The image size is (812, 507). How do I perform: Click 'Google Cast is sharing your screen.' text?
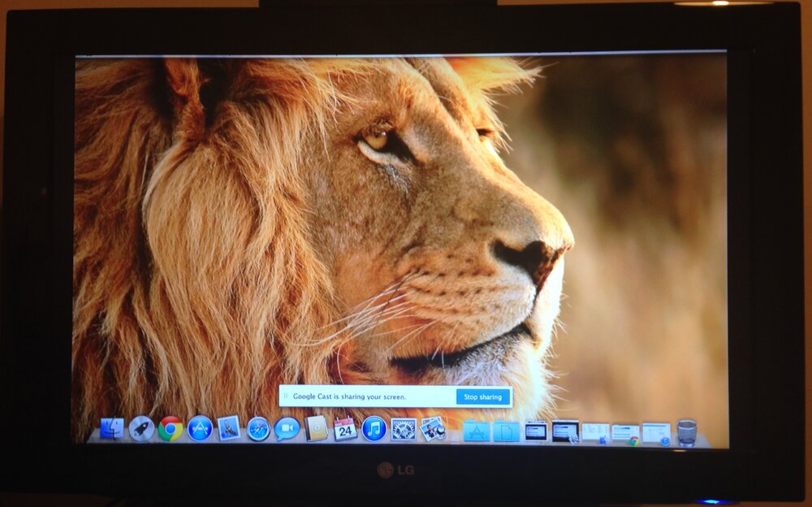349,396
